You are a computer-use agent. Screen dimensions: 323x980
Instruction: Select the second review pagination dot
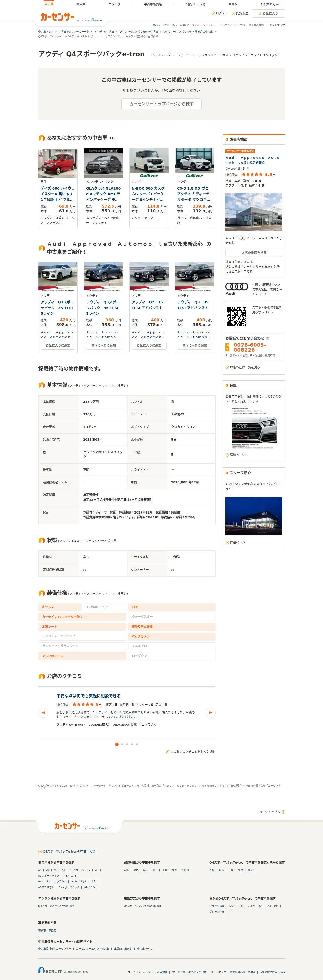(122, 744)
